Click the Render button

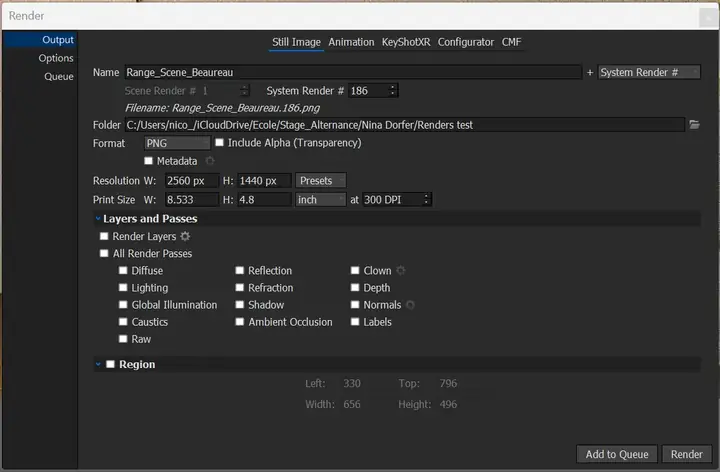(686, 454)
